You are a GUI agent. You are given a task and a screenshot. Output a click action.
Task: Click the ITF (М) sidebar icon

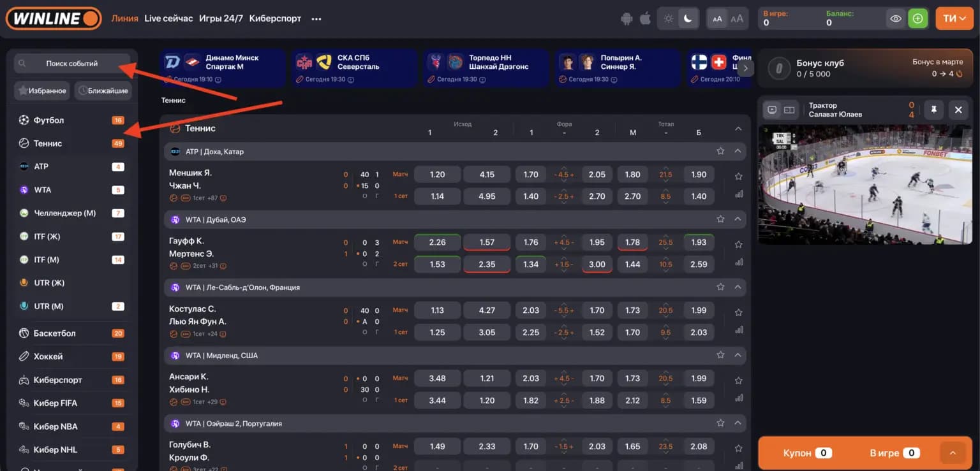tap(24, 259)
